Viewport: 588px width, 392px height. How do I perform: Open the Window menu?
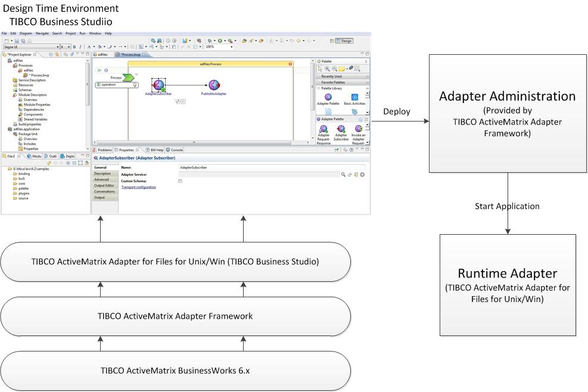point(95,33)
